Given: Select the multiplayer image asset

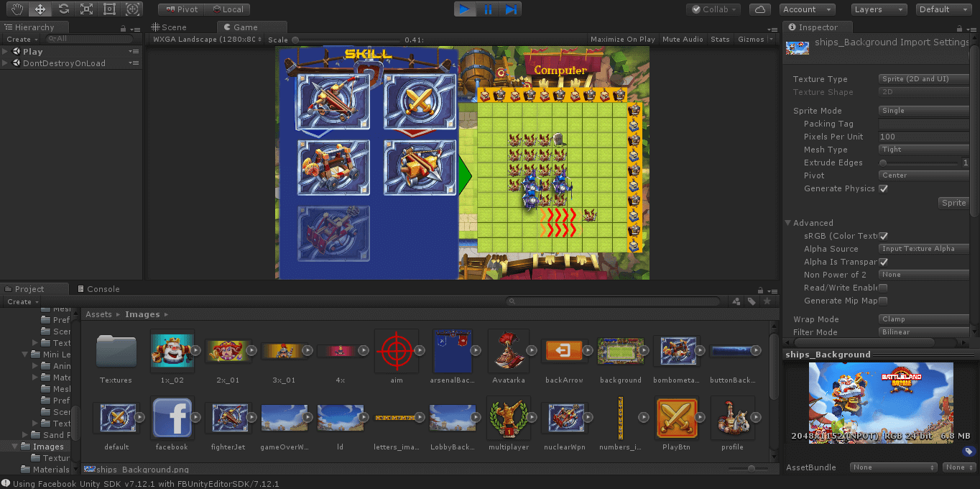Looking at the screenshot, I should (x=508, y=417).
